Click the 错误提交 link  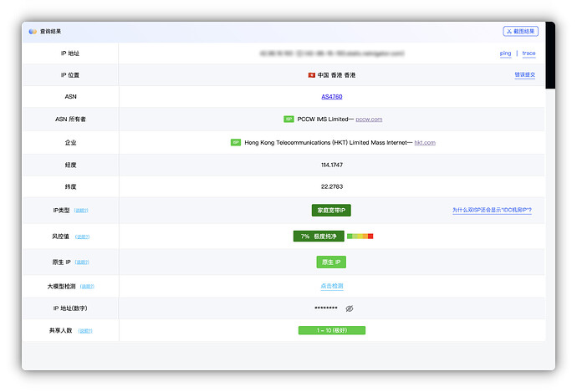click(525, 74)
